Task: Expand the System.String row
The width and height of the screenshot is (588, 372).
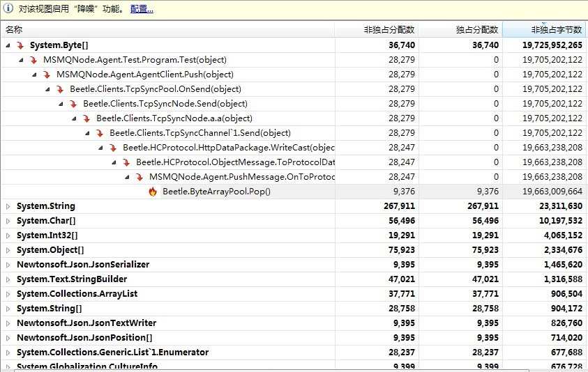Action: (x=8, y=206)
